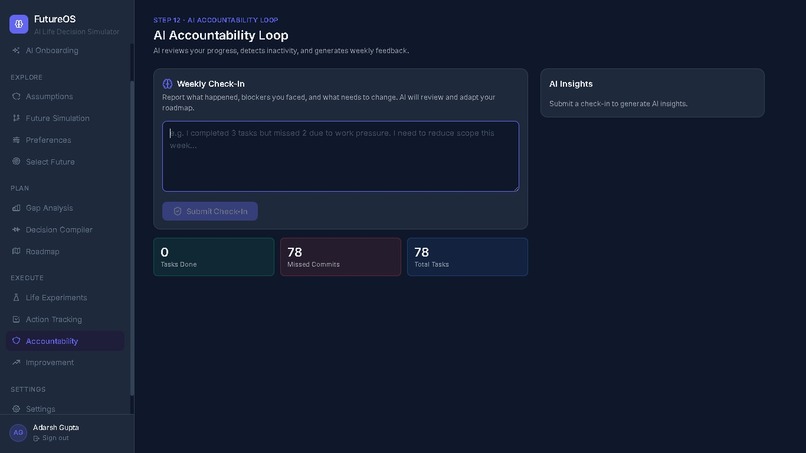Viewport: 806px width, 453px height.
Task: Open Select Future page
Action: pos(50,161)
